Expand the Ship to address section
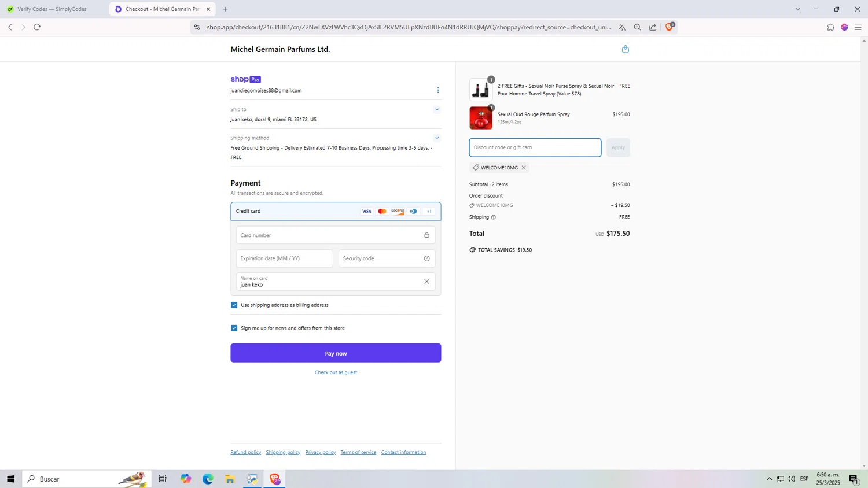 pyautogui.click(x=437, y=109)
